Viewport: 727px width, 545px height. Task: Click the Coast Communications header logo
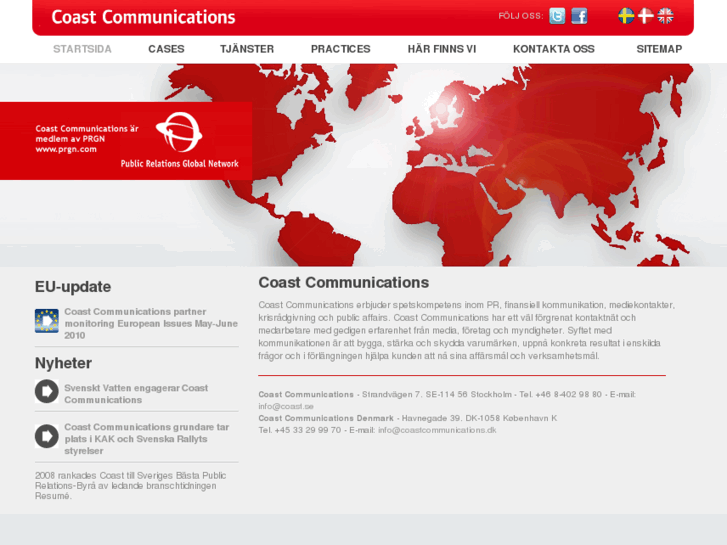pyautogui.click(x=143, y=17)
